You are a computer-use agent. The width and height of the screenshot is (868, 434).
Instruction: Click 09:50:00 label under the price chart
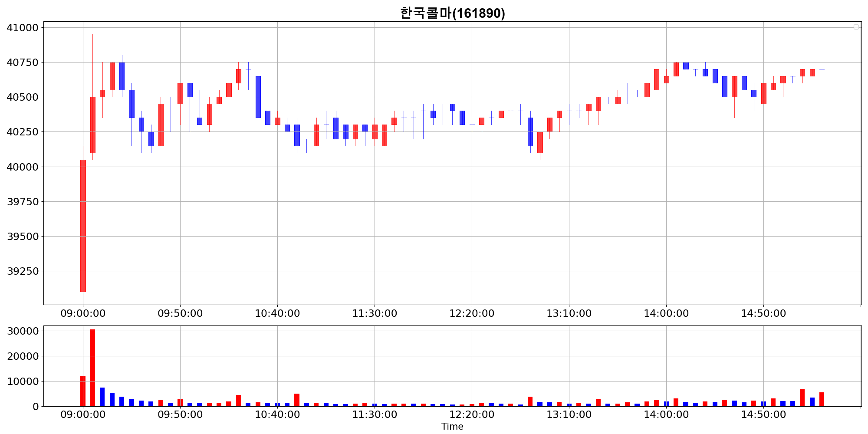(180, 313)
